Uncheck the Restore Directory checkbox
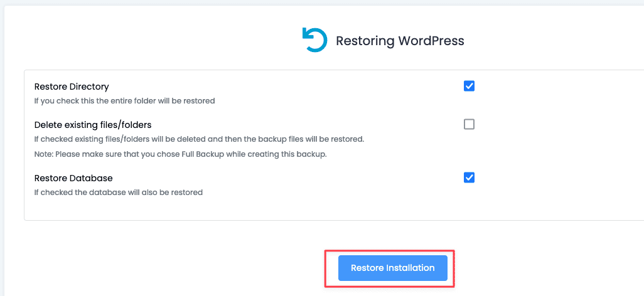This screenshot has width=644, height=296. click(469, 86)
